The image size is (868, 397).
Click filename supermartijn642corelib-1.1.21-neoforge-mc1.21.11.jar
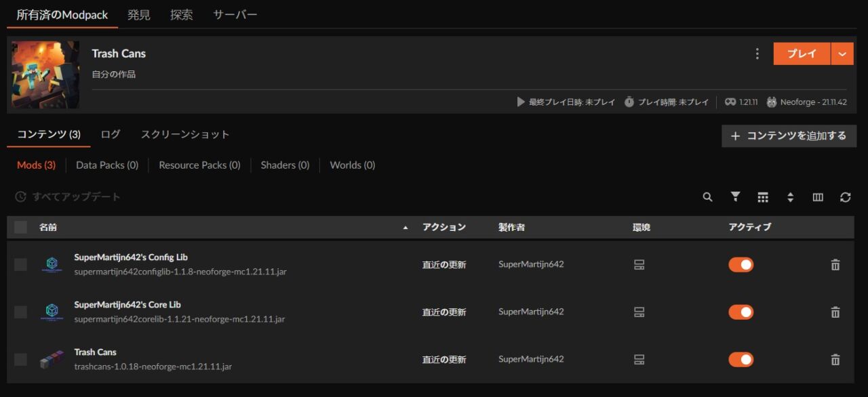coord(180,319)
